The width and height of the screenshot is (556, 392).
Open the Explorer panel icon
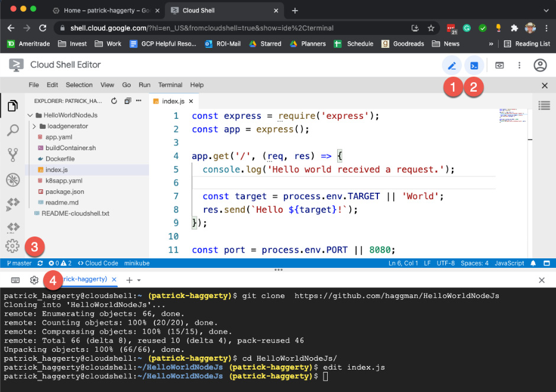13,105
